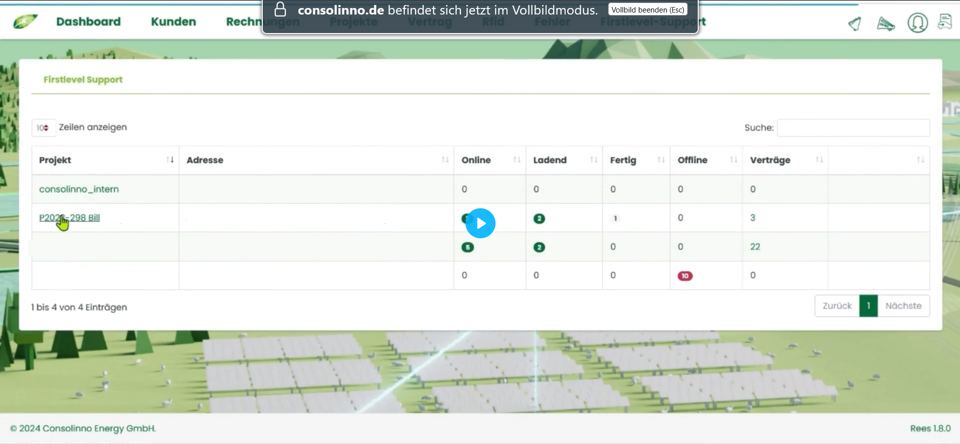Open the megaphone announcements icon
This screenshot has height=444, width=960.
pyautogui.click(x=886, y=24)
